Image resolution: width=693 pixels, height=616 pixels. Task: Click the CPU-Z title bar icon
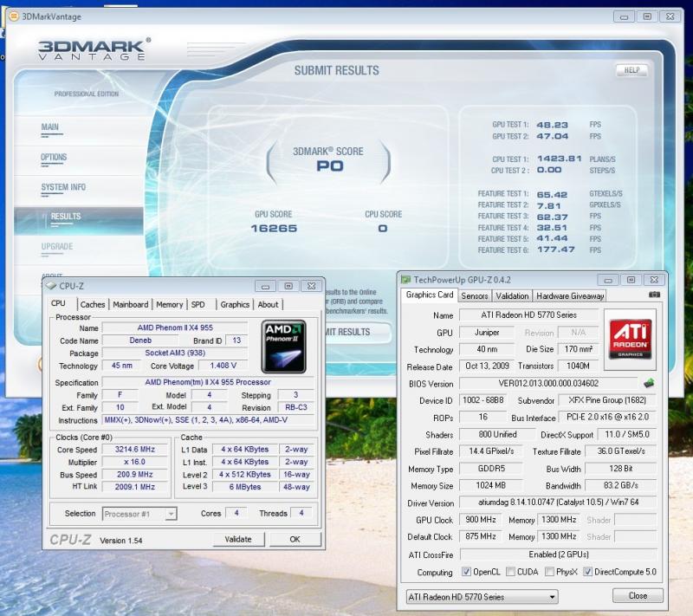pyautogui.click(x=51, y=286)
